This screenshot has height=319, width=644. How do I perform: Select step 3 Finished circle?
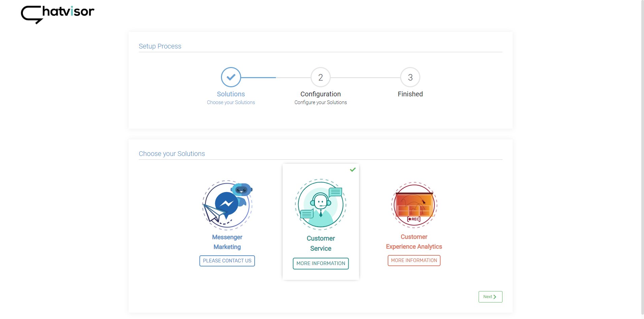[x=410, y=77]
